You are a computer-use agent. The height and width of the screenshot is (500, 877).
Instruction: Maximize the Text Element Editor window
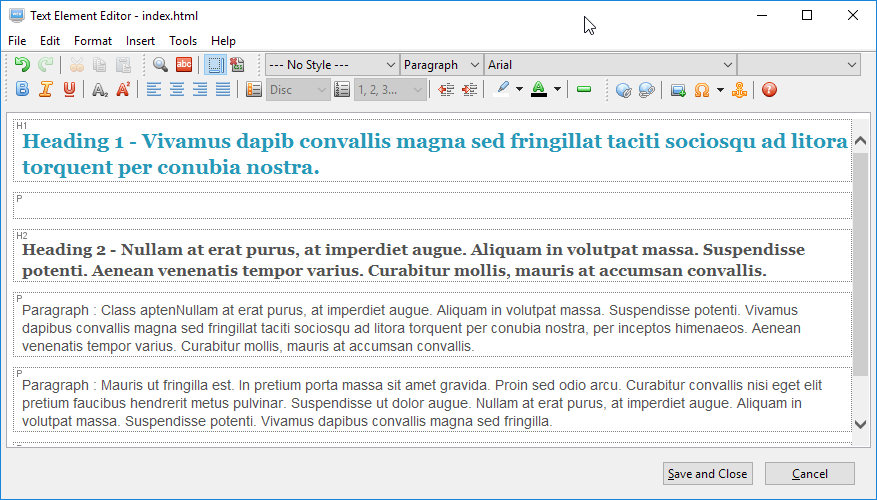(807, 15)
